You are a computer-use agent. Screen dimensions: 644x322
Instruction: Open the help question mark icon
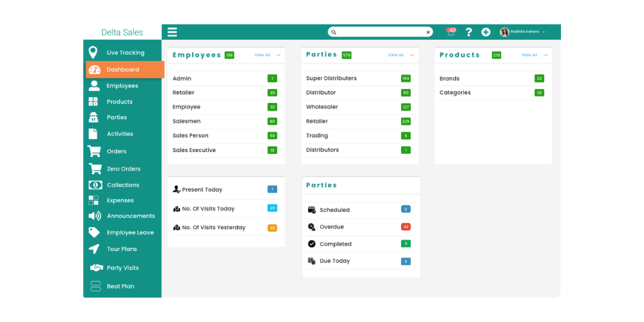(469, 32)
